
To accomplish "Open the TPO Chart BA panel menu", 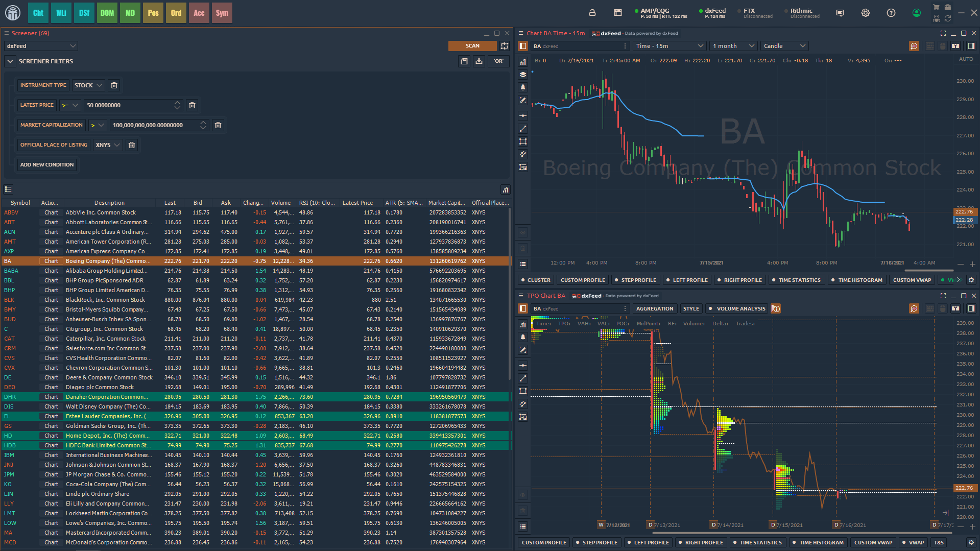I will coord(521,296).
